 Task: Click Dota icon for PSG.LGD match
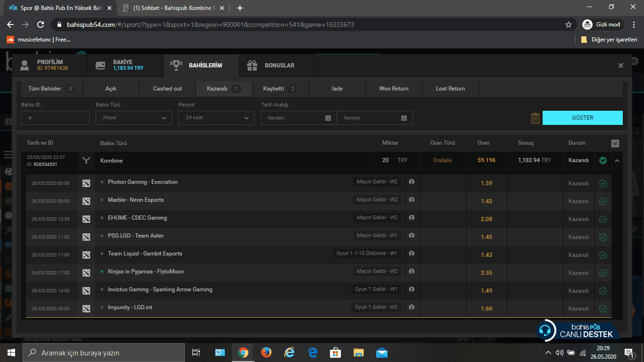point(86,237)
